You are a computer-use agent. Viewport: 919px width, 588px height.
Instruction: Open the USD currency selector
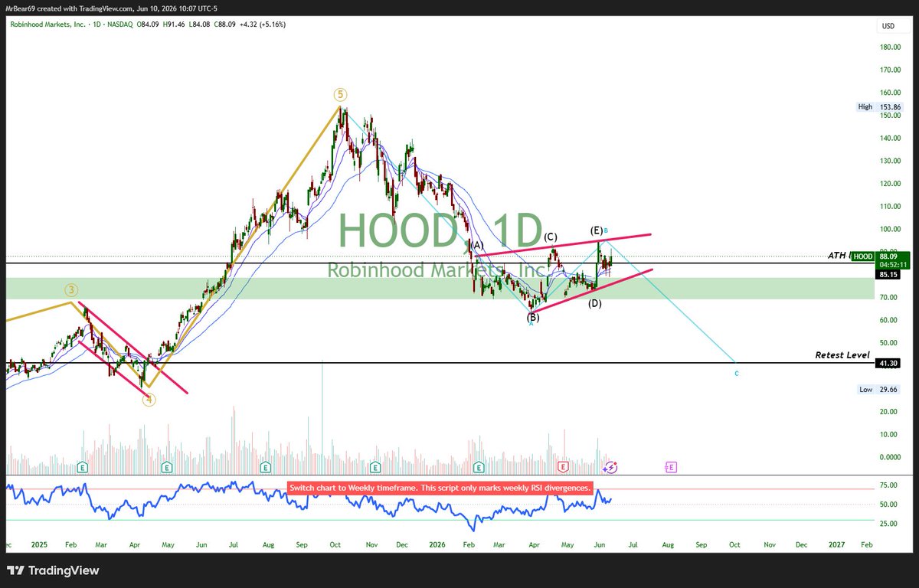pos(888,26)
